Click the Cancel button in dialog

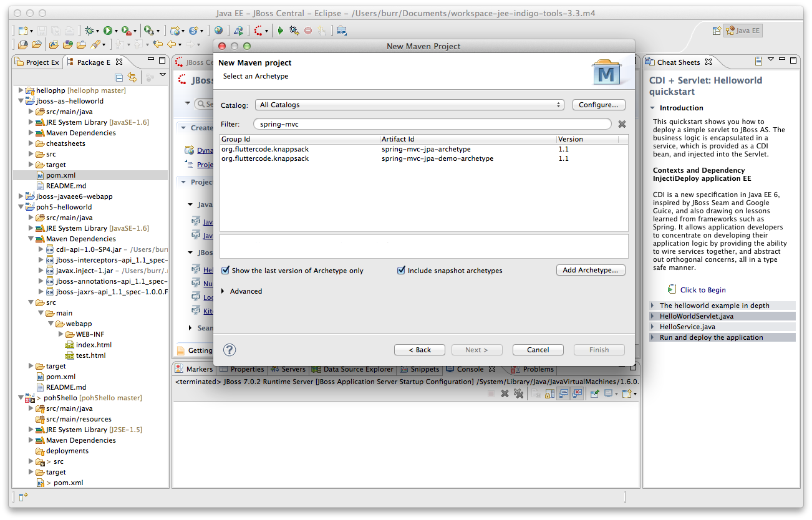(538, 350)
